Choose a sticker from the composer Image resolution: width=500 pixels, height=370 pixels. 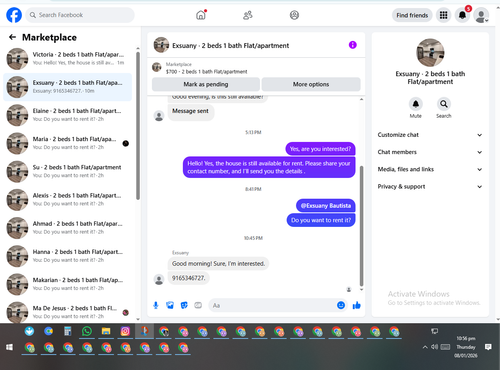(x=184, y=305)
